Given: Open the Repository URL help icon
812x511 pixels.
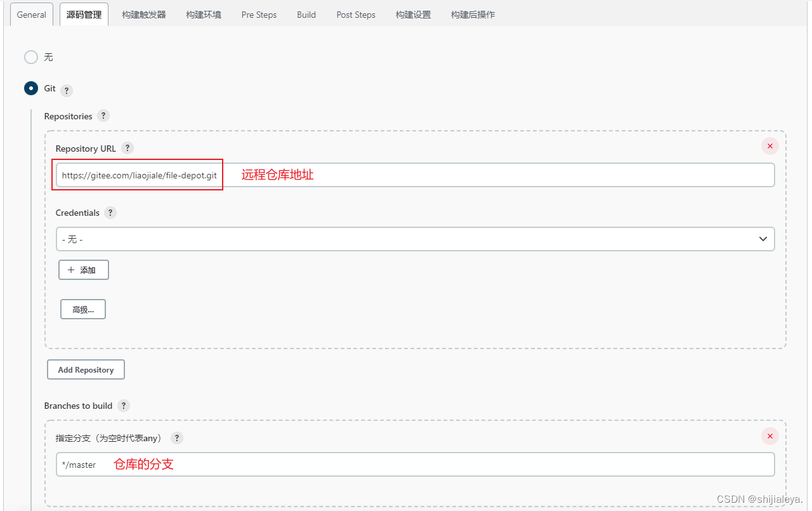Looking at the screenshot, I should click(128, 148).
